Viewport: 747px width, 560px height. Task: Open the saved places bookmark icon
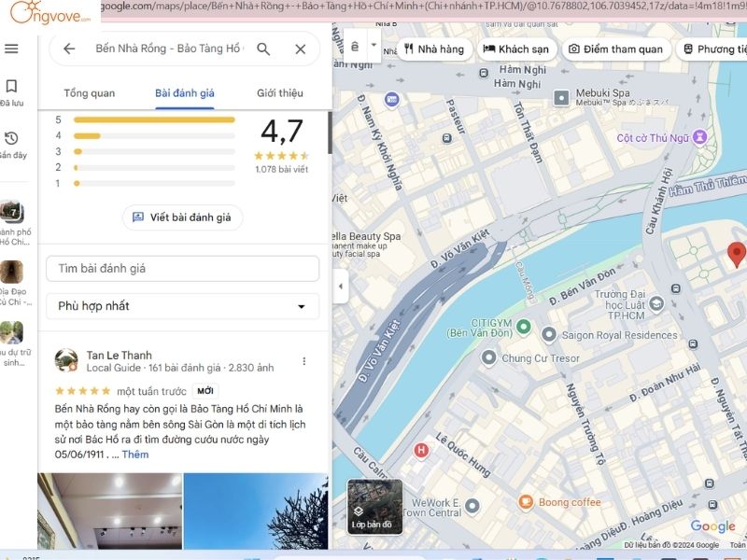pyautogui.click(x=11, y=86)
